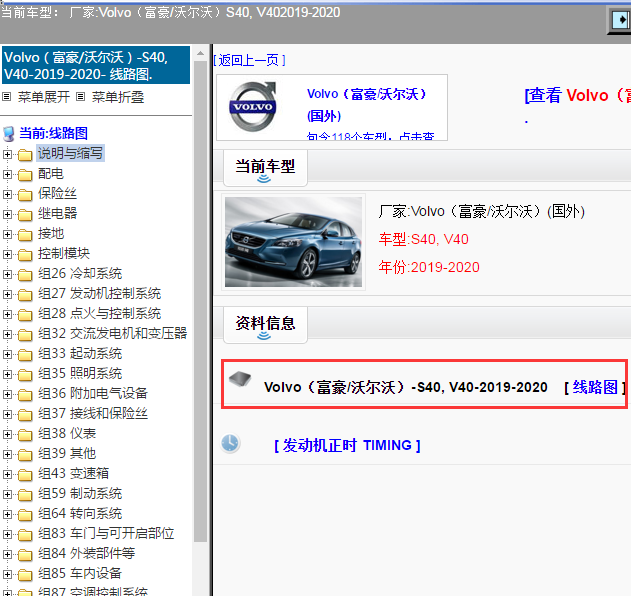Expand the 说明与缩写 tree node
Image resolution: width=631 pixels, height=596 pixels.
tap(7, 154)
